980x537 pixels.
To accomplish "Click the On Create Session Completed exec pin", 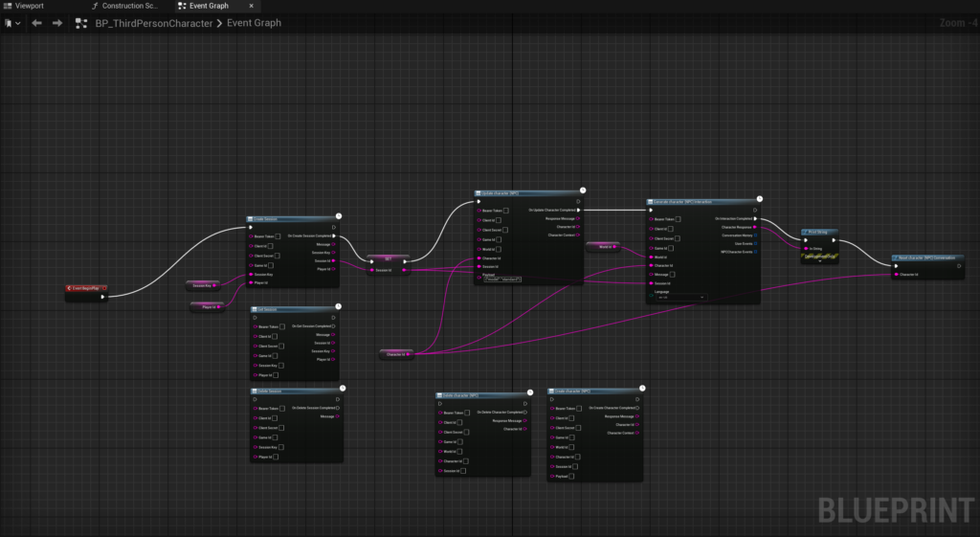I will (x=334, y=236).
